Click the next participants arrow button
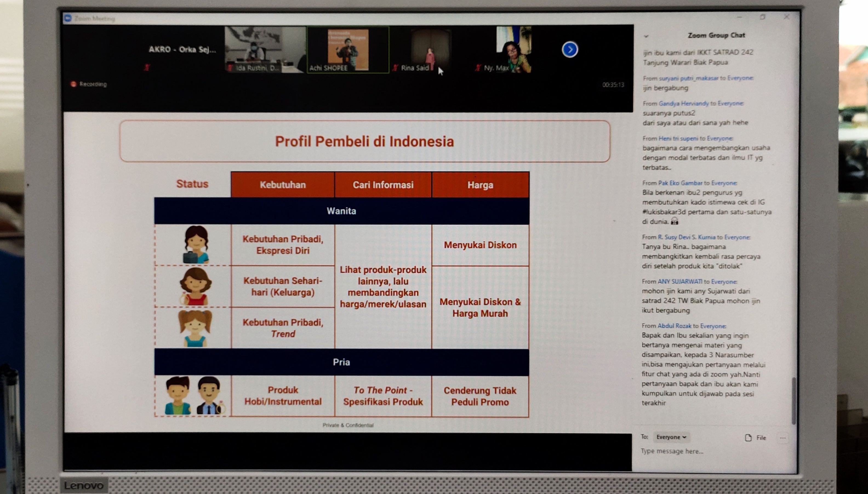The width and height of the screenshot is (868, 494). pyautogui.click(x=570, y=50)
